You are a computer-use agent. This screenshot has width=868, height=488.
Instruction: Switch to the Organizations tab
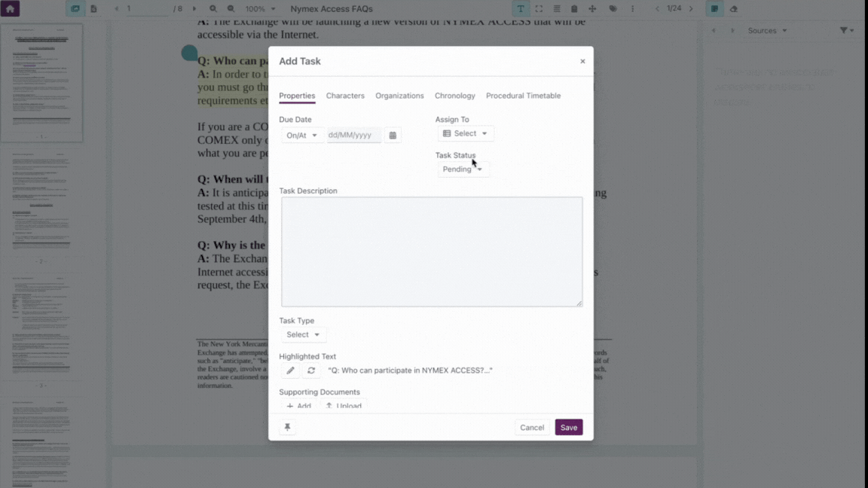[399, 96]
